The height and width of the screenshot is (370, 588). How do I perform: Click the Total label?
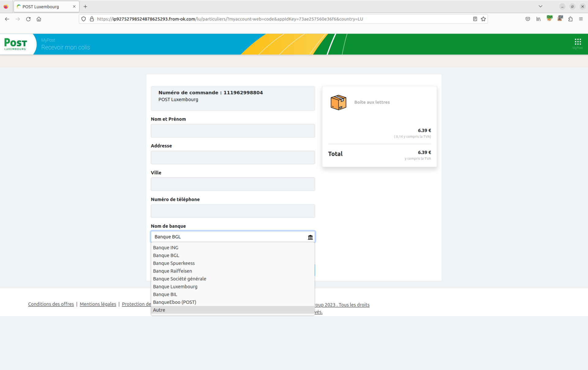(x=335, y=154)
